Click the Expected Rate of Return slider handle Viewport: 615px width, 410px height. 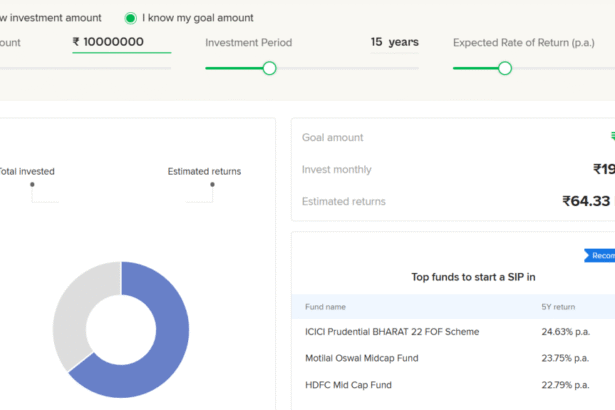505,68
